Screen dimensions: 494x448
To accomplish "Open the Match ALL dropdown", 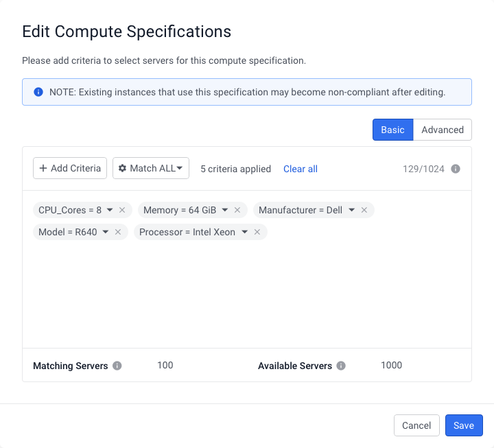I will [151, 168].
